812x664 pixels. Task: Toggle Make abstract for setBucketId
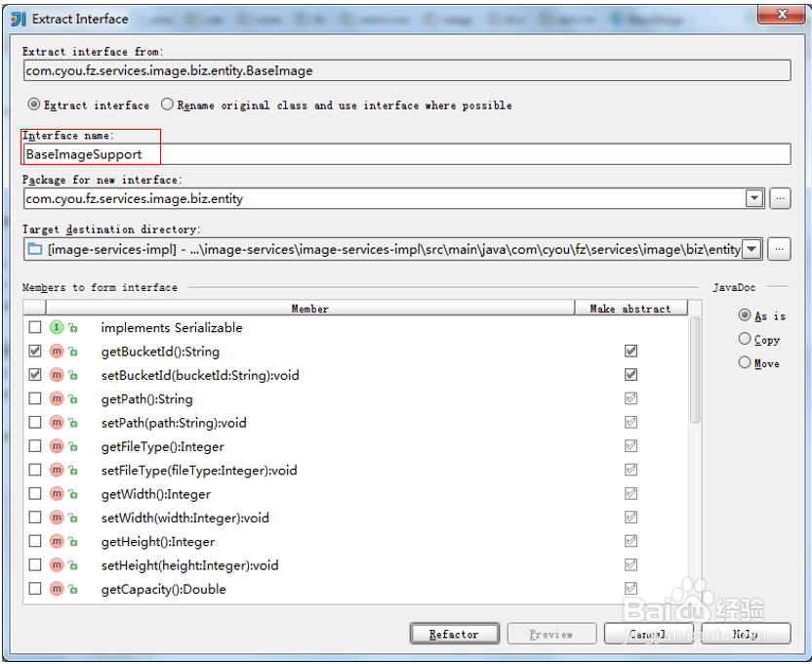click(x=630, y=374)
